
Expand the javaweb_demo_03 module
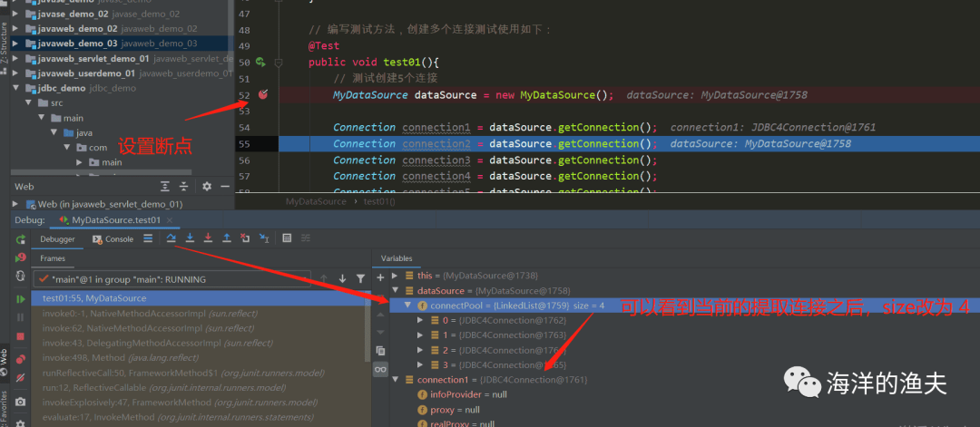pos(15,44)
